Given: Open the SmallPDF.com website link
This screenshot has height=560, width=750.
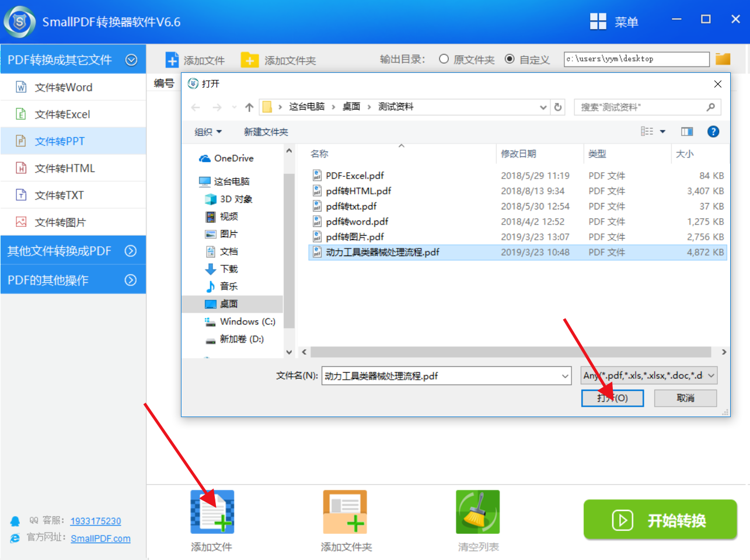Looking at the screenshot, I should coord(100,538).
